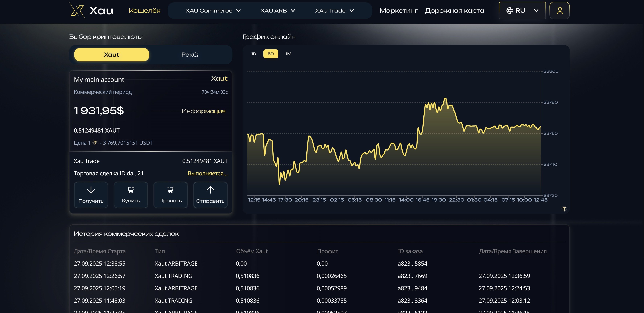Image resolution: width=644 pixels, height=313 pixels.
Task: Open the Дорожная карта link
Action: point(454,11)
